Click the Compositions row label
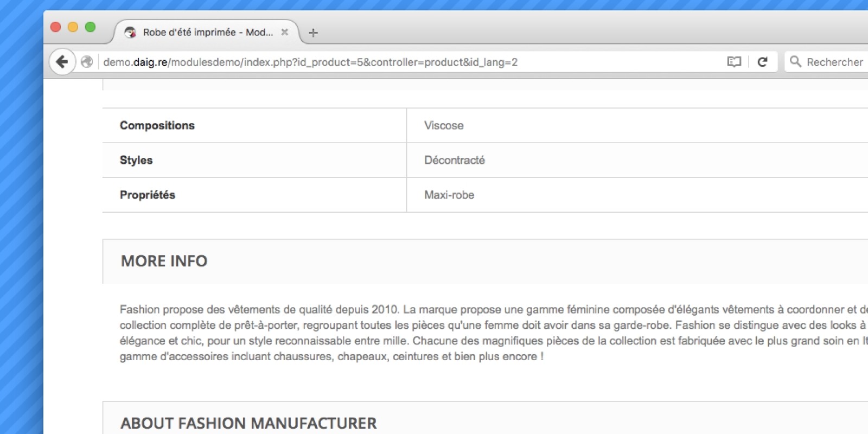Viewport: 868px width, 434px height. (x=157, y=125)
